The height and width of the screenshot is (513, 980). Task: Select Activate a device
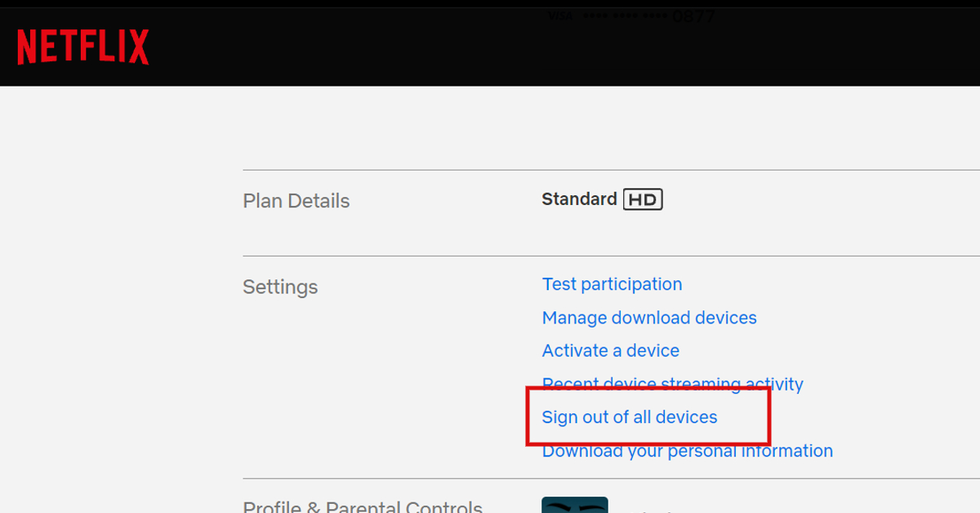(x=610, y=350)
